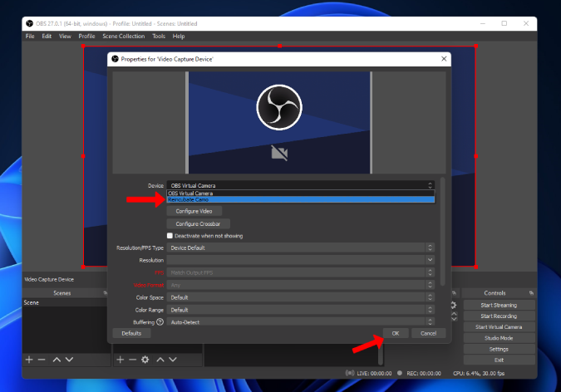The width and height of the screenshot is (561, 392).
Task: Move scene down arrow icon
Action: click(69, 360)
